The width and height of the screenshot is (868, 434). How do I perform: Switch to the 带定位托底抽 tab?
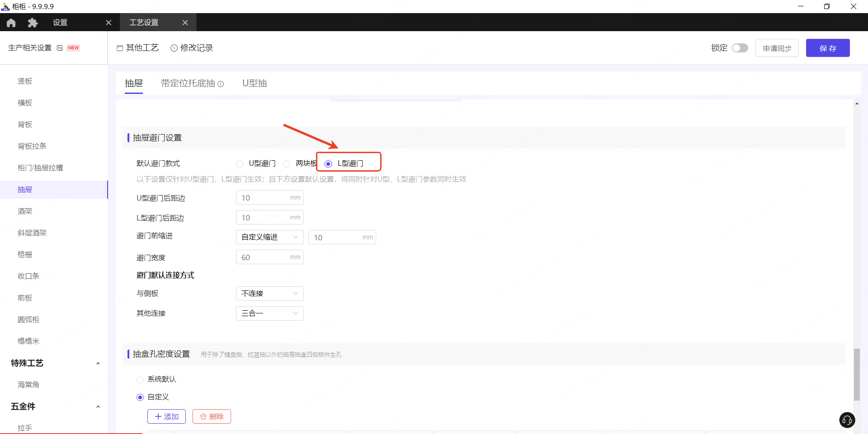[x=188, y=84]
